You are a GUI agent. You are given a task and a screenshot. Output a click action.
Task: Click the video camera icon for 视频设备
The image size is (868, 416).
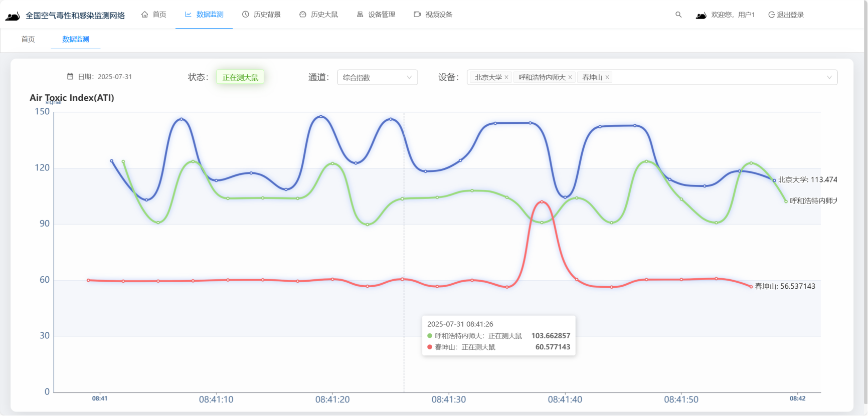coord(417,15)
